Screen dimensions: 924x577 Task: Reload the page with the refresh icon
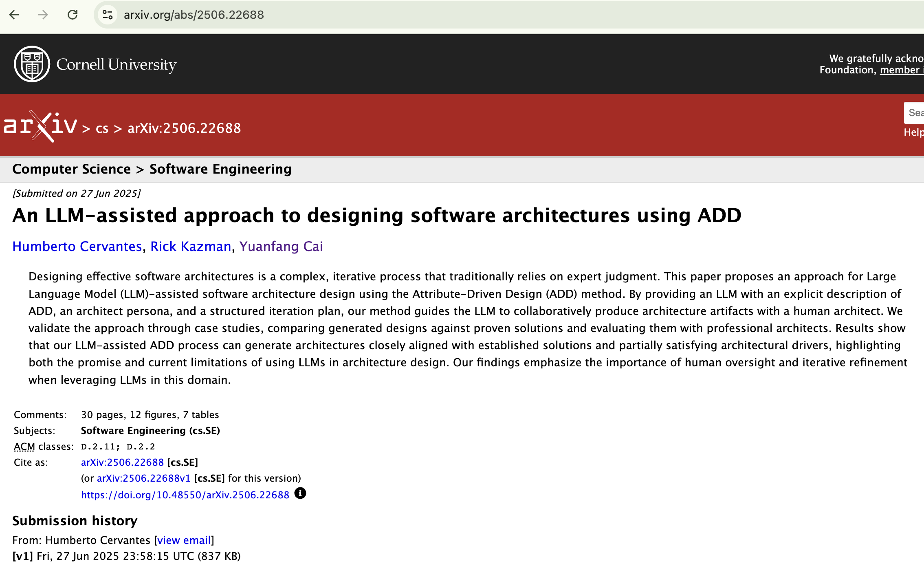tap(73, 15)
